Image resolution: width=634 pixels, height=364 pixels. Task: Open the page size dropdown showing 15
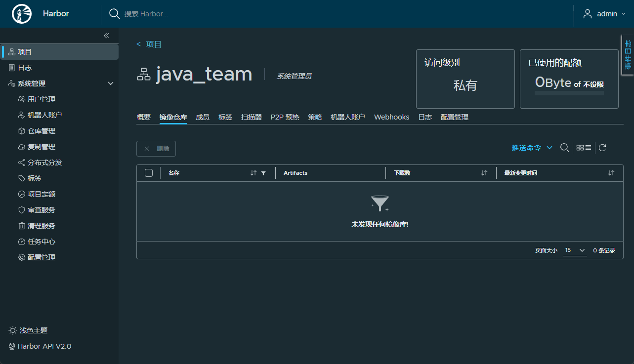click(x=575, y=250)
